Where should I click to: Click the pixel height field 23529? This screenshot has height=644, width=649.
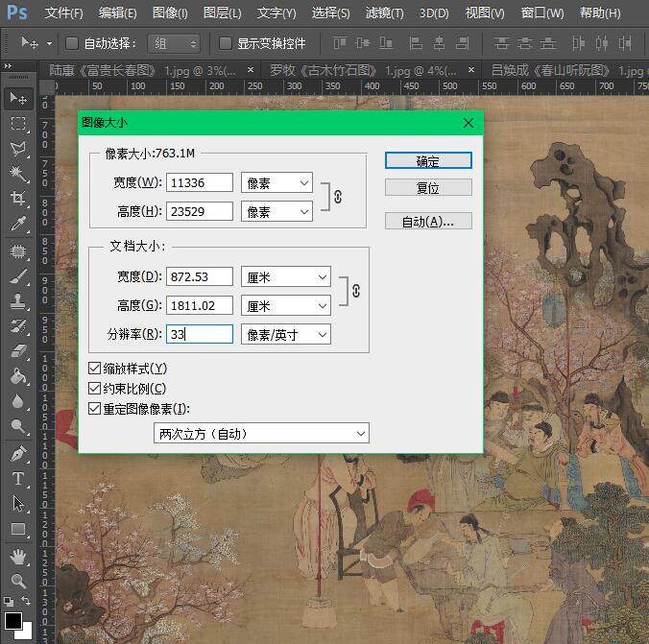[x=200, y=211]
